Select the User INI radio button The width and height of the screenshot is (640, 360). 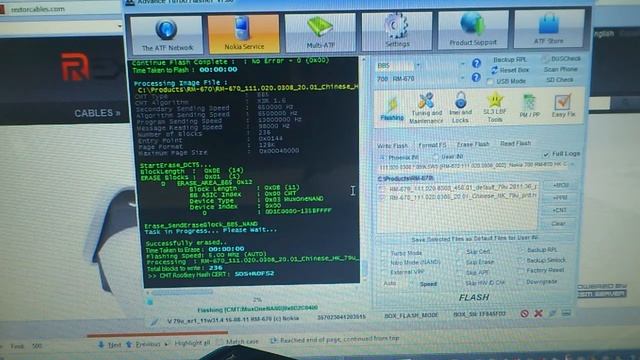click(436, 157)
